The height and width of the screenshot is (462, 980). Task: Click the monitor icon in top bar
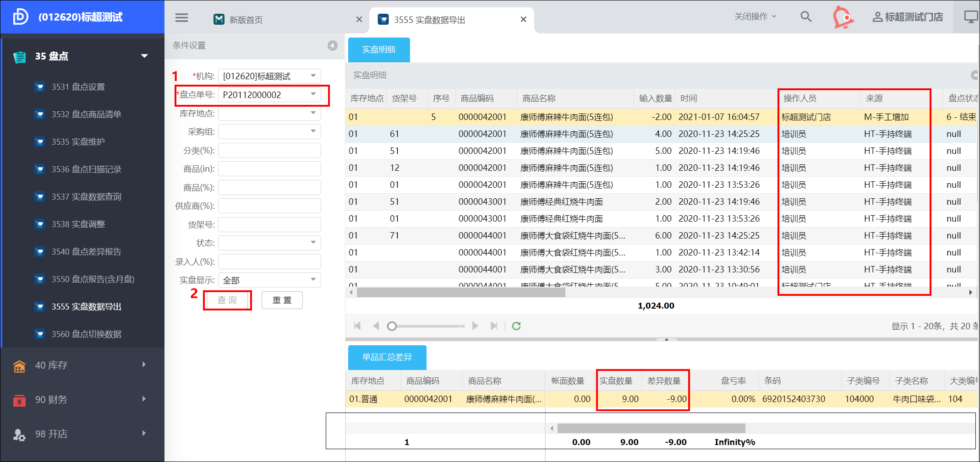point(970,17)
